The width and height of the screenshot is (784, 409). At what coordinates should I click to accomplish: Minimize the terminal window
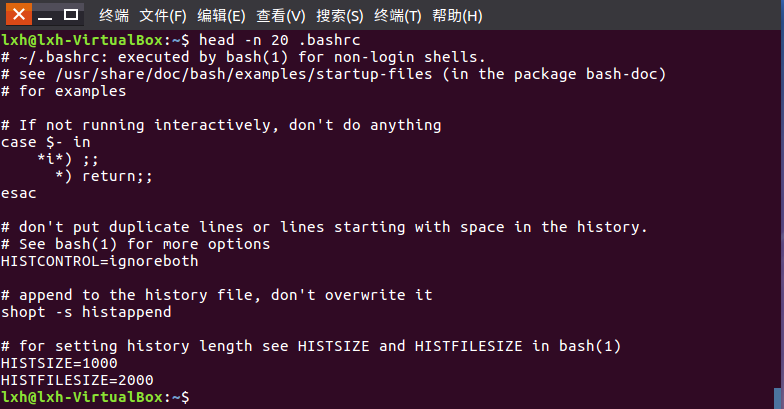(45, 15)
